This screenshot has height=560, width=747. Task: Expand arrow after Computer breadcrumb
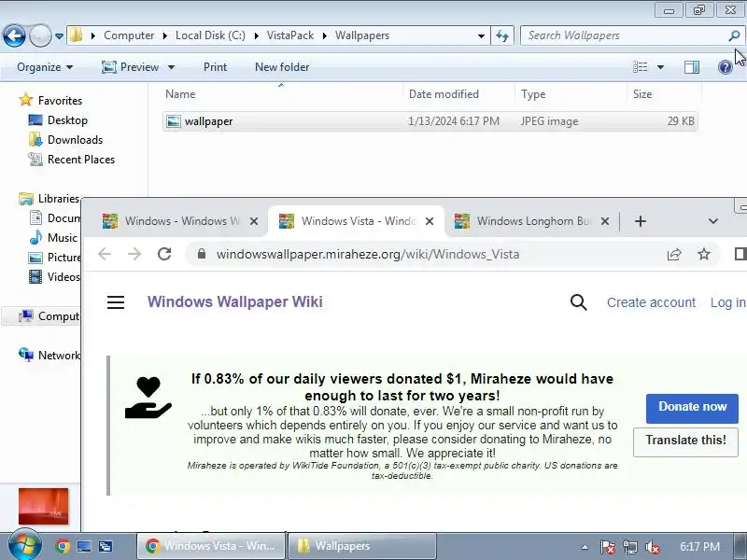(x=165, y=35)
